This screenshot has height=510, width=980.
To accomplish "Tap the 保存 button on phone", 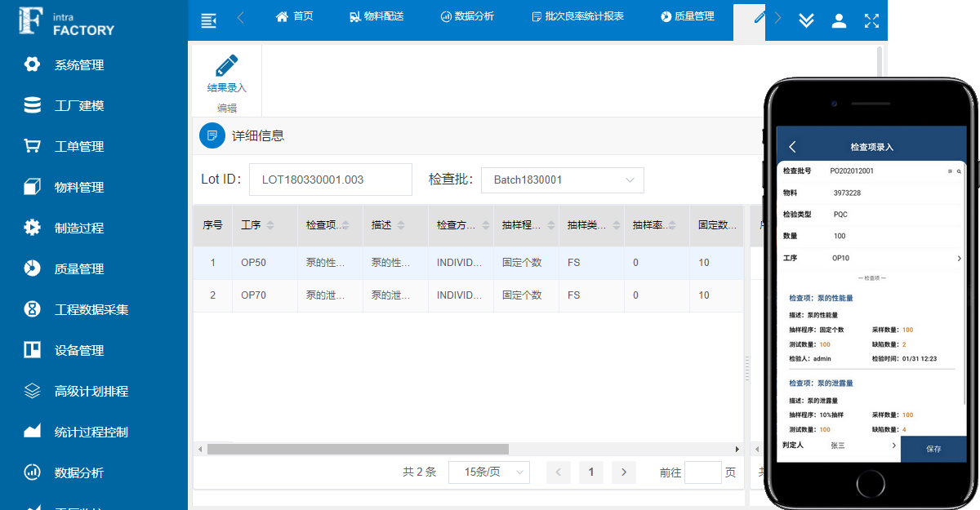I will 933,449.
